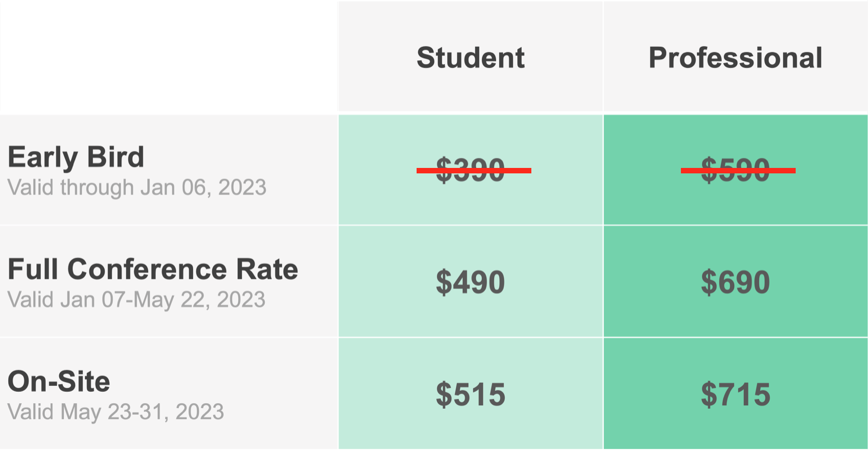Click the empty top-left header cell
The width and height of the screenshot is (868, 450).
click(169, 57)
